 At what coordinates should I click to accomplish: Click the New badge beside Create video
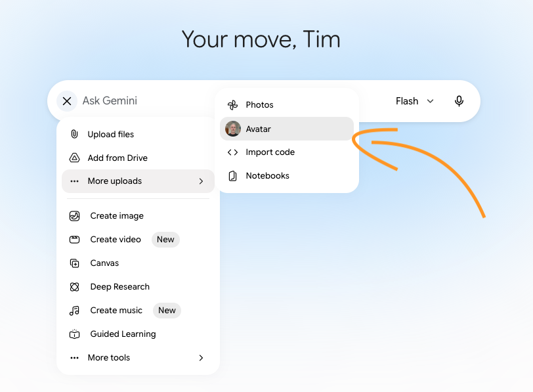pos(165,240)
